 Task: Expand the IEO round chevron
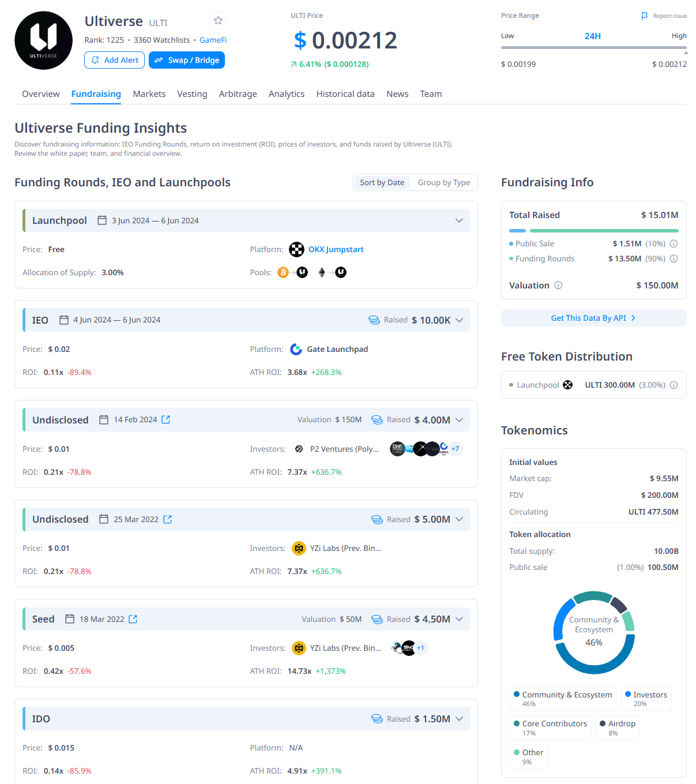point(459,320)
